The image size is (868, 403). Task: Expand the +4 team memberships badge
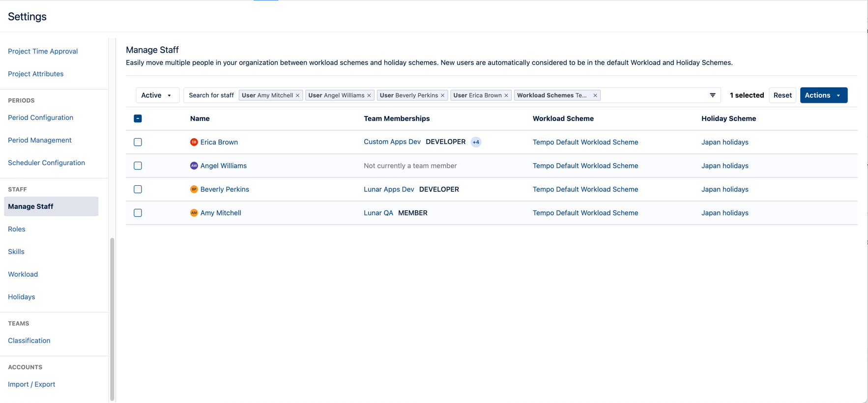click(476, 142)
